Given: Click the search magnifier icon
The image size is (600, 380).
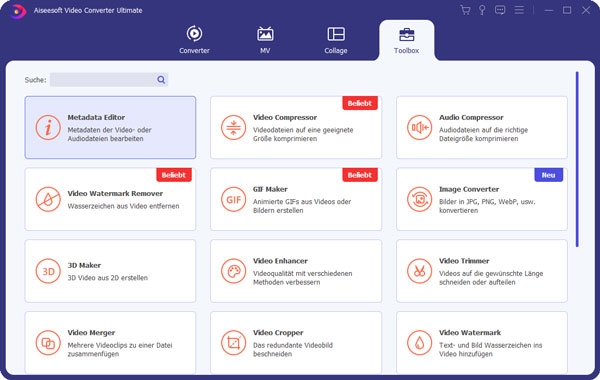Looking at the screenshot, I should 161,80.
